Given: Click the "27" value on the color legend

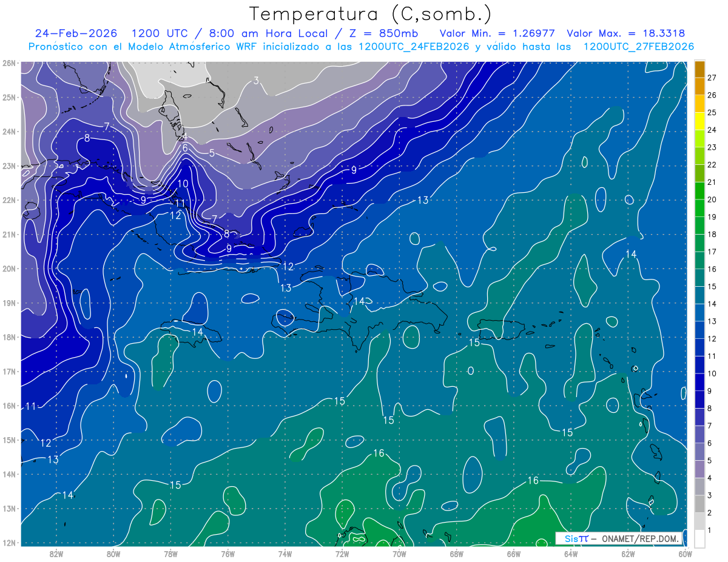Looking at the screenshot, I should 712,78.
